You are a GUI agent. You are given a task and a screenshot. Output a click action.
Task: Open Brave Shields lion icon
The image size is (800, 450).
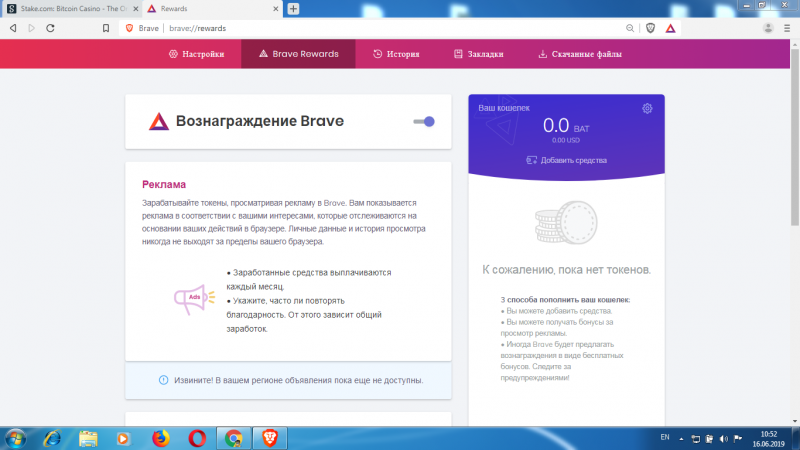650,28
